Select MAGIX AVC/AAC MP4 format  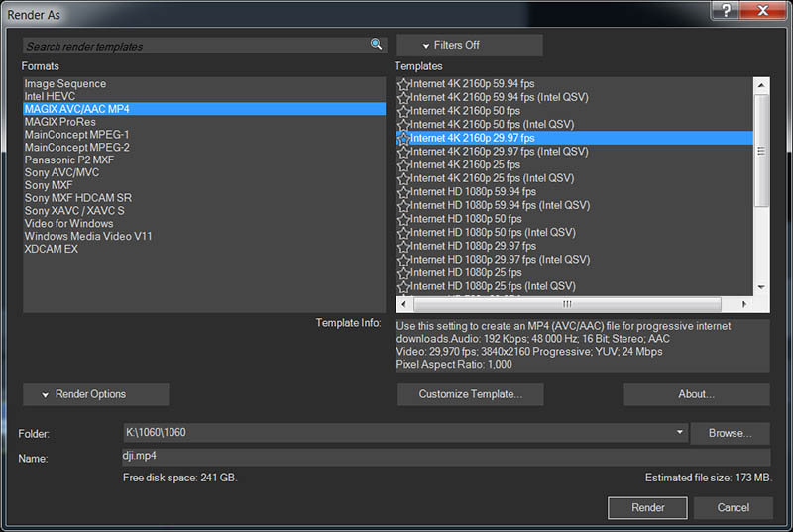pos(204,109)
